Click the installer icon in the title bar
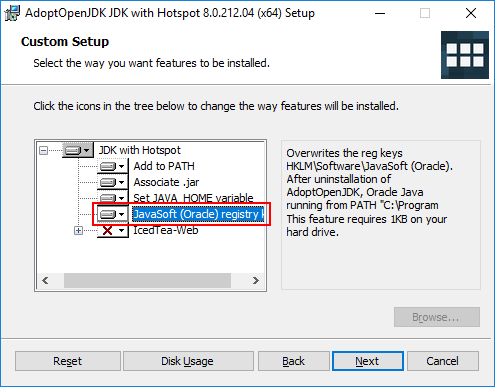This screenshot has height=387, width=495. (12, 13)
